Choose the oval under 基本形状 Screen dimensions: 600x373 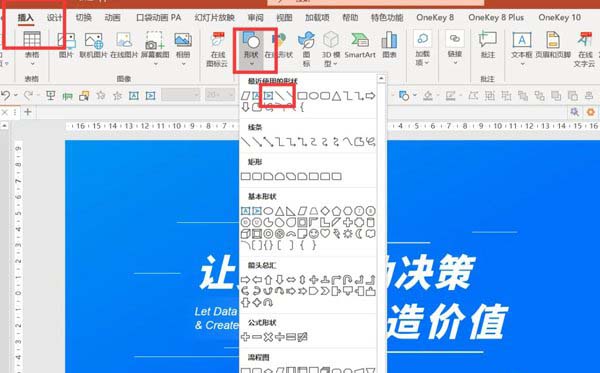tap(268, 211)
